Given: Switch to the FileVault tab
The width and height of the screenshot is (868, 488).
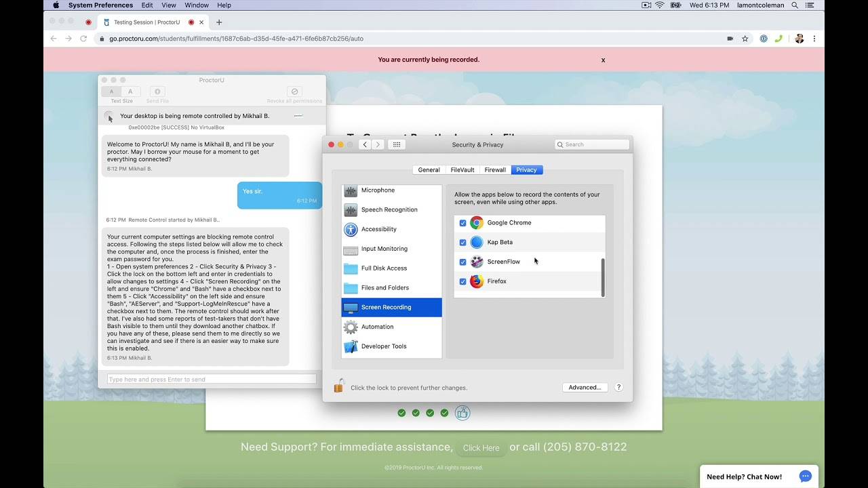Looking at the screenshot, I should coord(462,169).
